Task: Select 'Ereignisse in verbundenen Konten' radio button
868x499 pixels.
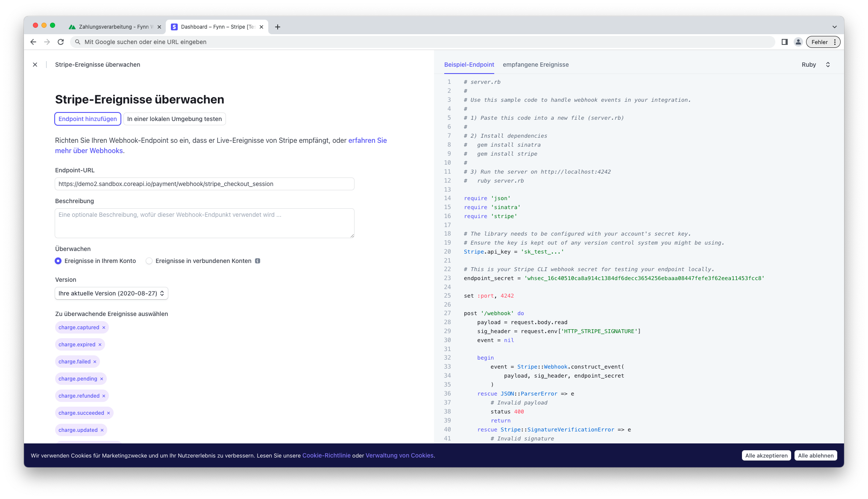Action: (x=149, y=261)
